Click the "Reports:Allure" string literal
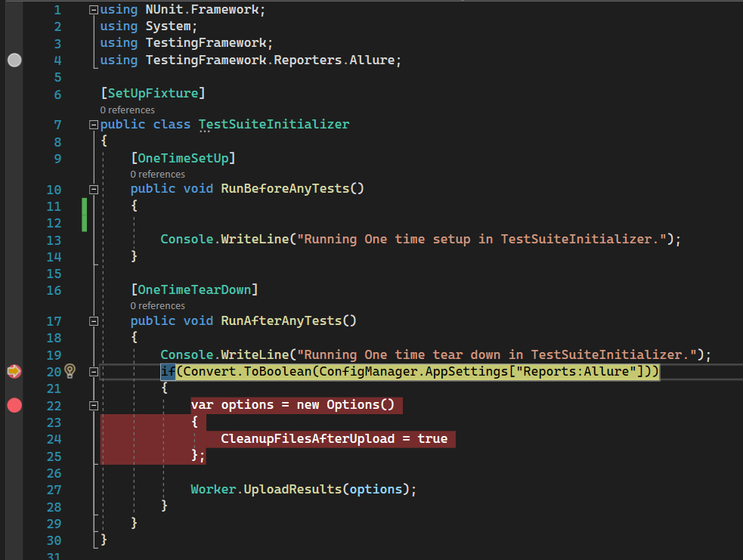Viewport: 743px width, 560px height. pyautogui.click(x=576, y=371)
